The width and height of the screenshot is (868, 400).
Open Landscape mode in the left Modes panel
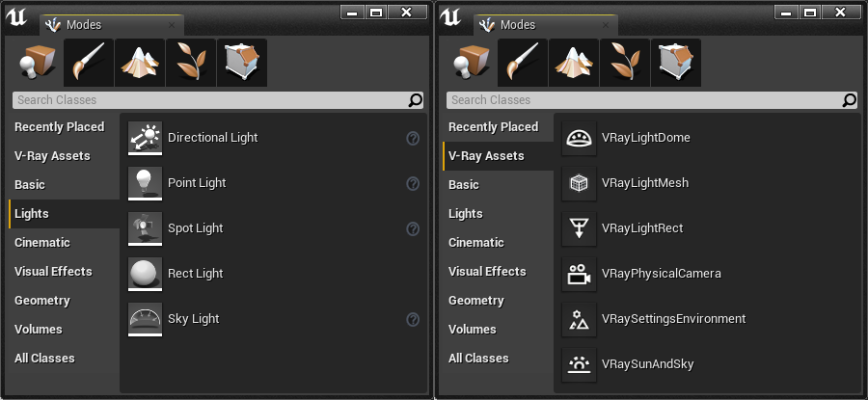coord(140,63)
